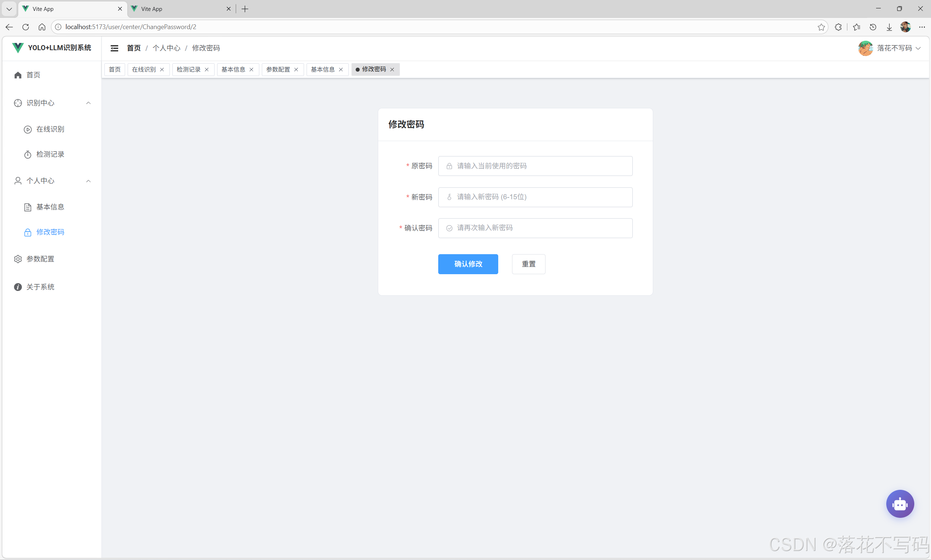Open 检测记录 via its clock icon

27,154
